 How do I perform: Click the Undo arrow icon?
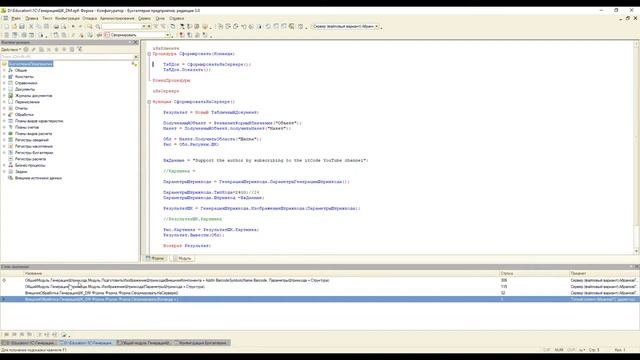click(73, 27)
